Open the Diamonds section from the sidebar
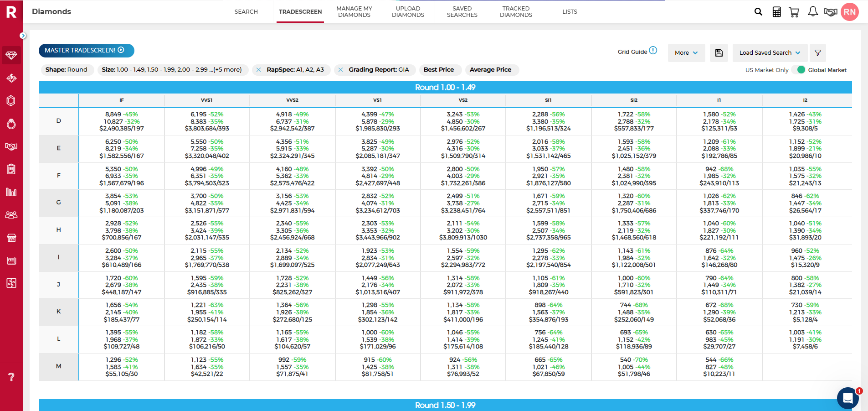The height and width of the screenshot is (411, 868). 11,55
